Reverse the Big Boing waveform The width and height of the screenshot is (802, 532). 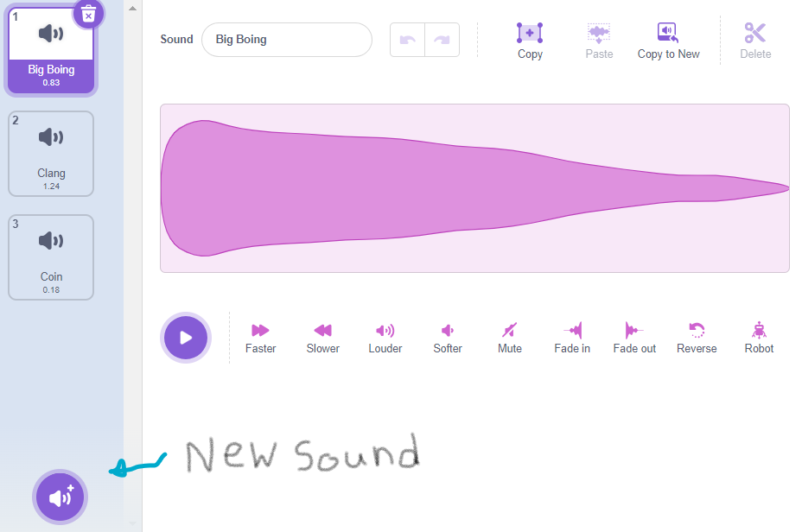coord(697,337)
